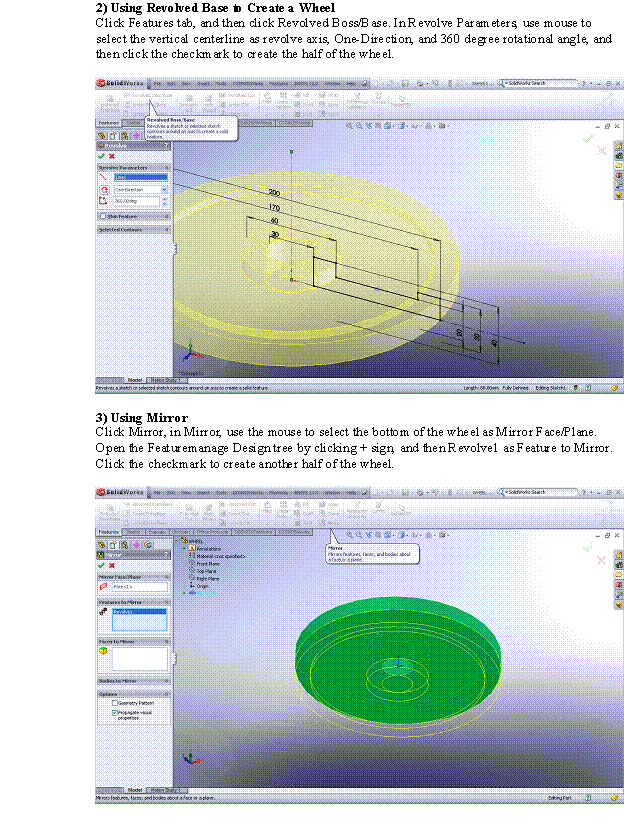Open PropertyManager icon above Revolve panel

pos(113,136)
